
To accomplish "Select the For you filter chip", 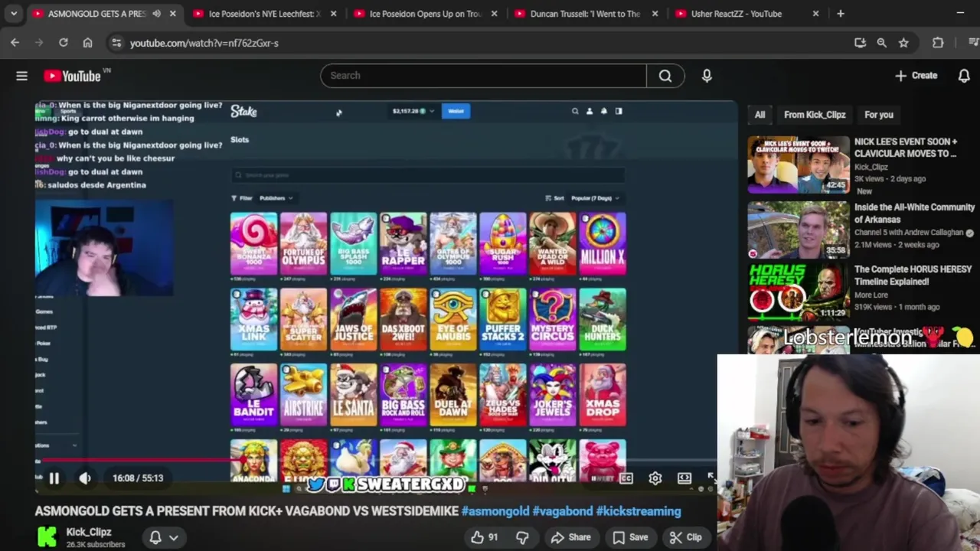I will 879,115.
